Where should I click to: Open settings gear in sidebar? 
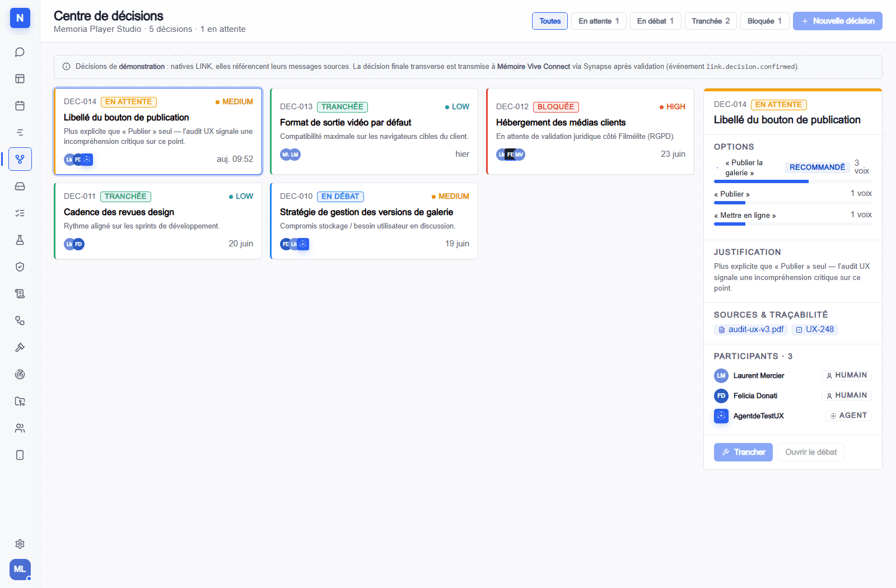coord(20,544)
